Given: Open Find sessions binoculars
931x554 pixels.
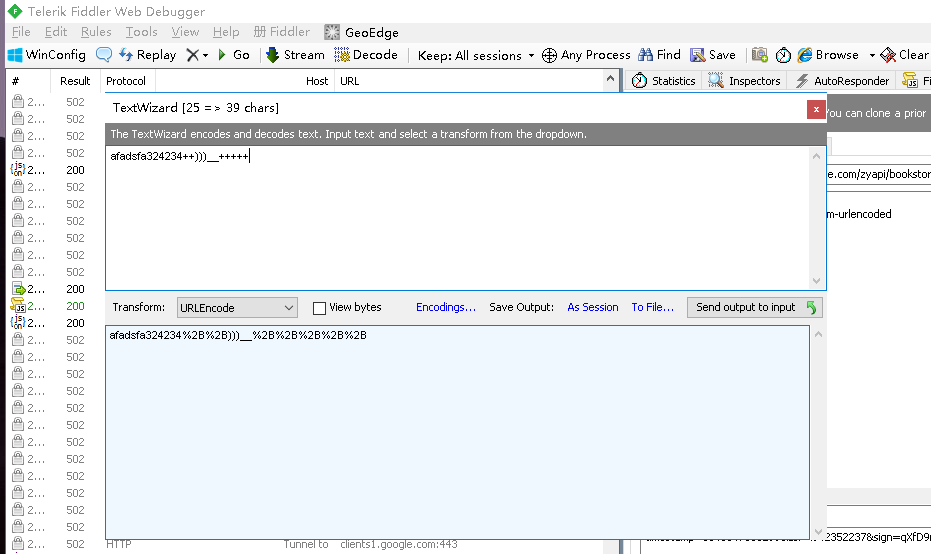Looking at the screenshot, I should (x=659, y=55).
